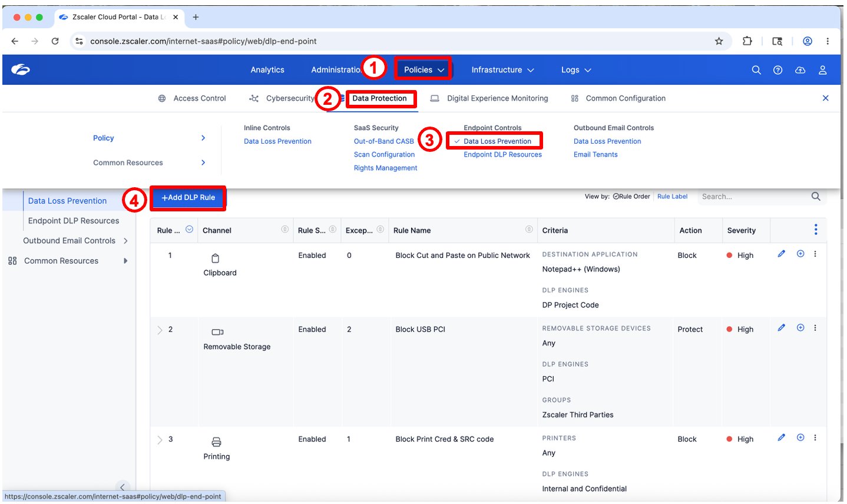
Task: Open the Analytics menu
Action: point(267,70)
